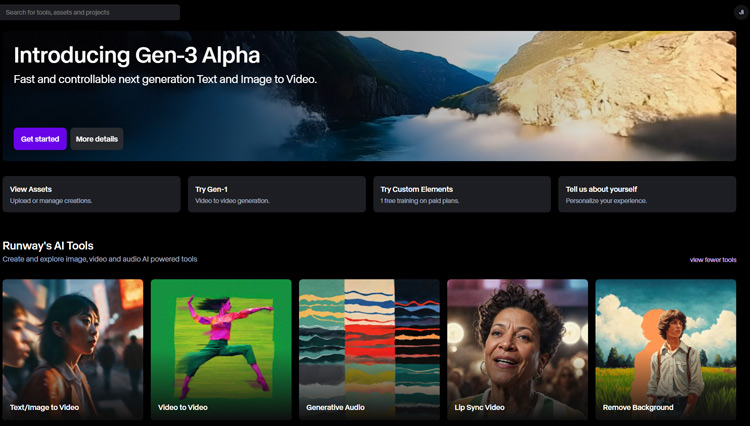Select the Try Gen-1 card
Image resolution: width=750 pixels, height=426 pixels.
276,194
